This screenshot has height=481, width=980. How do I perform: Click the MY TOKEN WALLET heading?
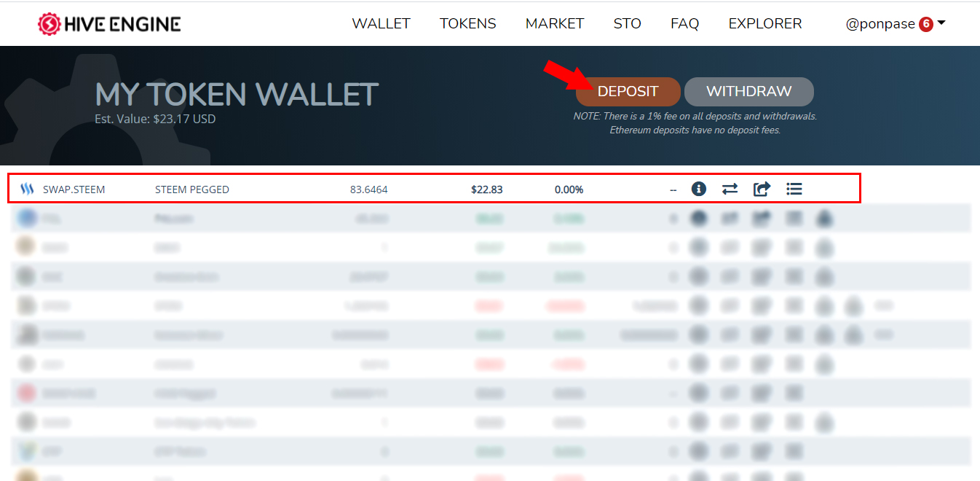coord(237,95)
